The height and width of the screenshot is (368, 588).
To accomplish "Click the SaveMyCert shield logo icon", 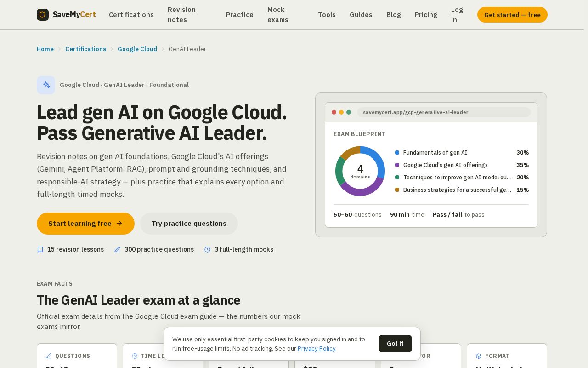I will point(43,15).
